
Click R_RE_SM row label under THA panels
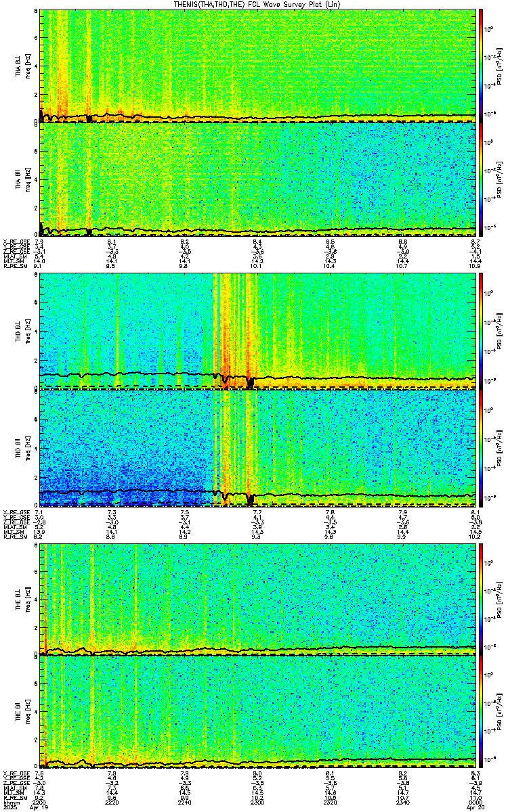16,267
